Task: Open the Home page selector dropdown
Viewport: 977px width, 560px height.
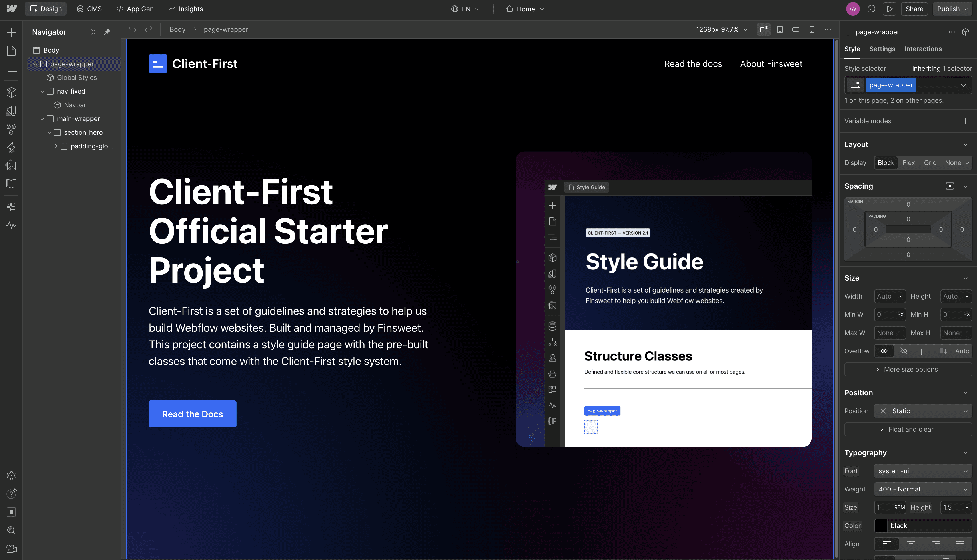Action: click(x=525, y=9)
